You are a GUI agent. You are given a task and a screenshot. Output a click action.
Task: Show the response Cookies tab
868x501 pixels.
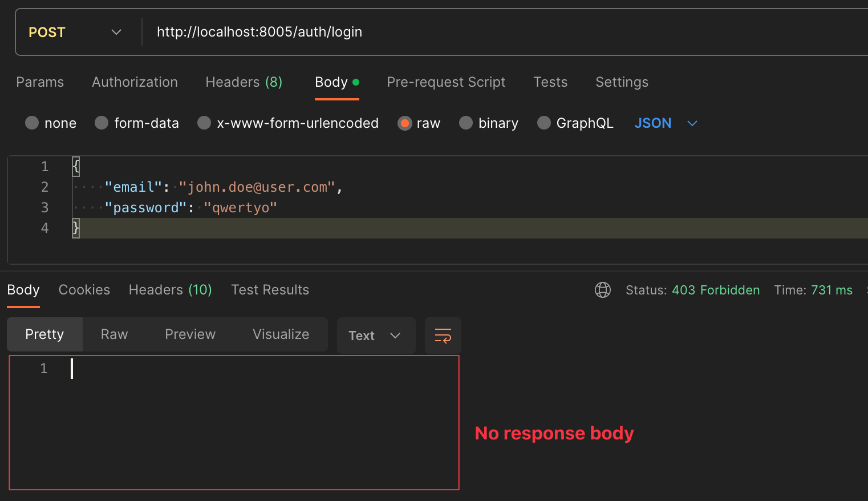click(x=84, y=290)
